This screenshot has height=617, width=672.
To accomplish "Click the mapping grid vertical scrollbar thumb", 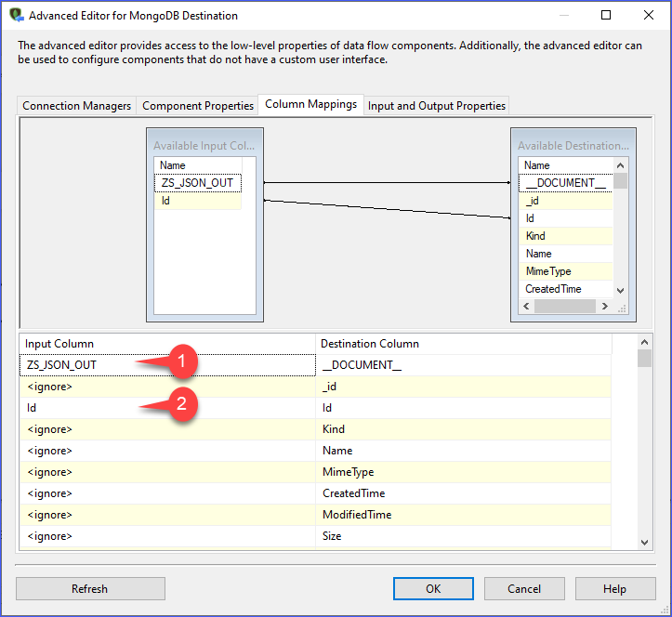I will pyautogui.click(x=644, y=358).
